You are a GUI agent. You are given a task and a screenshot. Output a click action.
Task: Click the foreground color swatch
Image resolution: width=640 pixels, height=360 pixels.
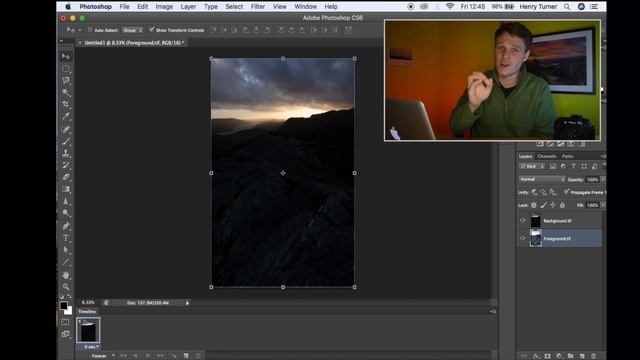(64, 306)
